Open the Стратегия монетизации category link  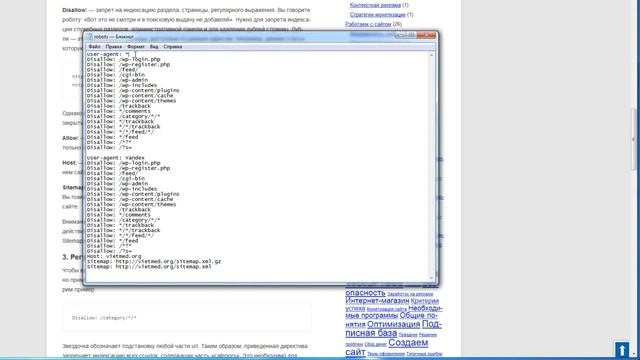pyautogui.click(x=378, y=14)
